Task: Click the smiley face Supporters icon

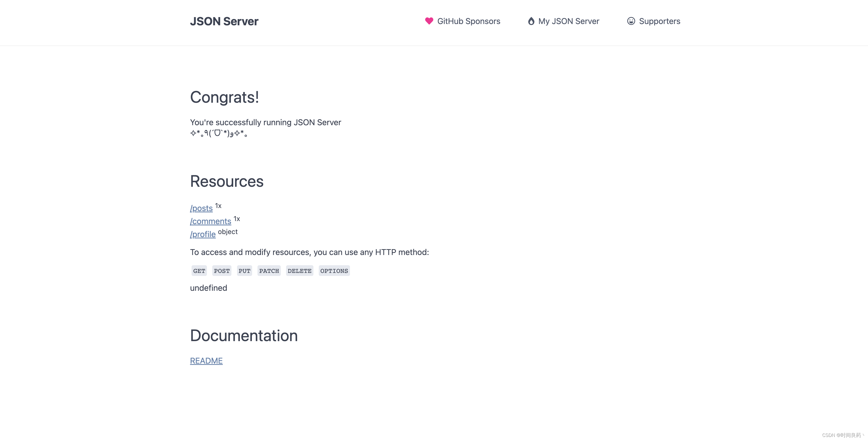Action: pyautogui.click(x=631, y=21)
